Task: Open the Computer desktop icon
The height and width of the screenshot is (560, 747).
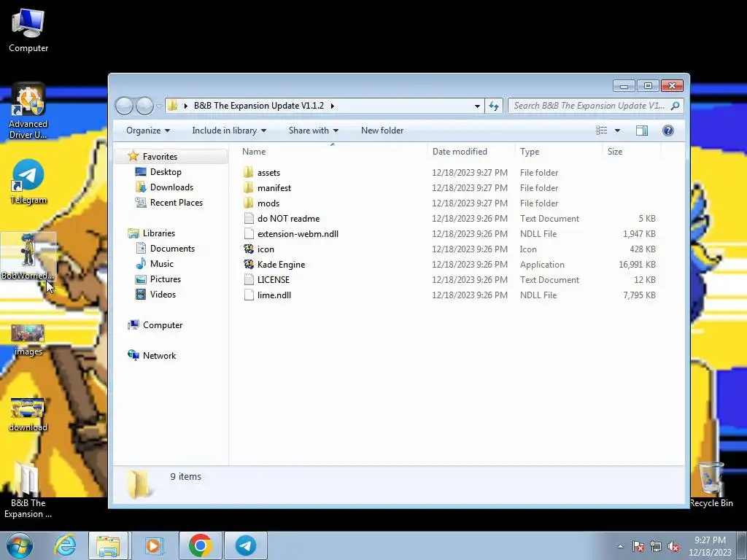Action: (28, 31)
